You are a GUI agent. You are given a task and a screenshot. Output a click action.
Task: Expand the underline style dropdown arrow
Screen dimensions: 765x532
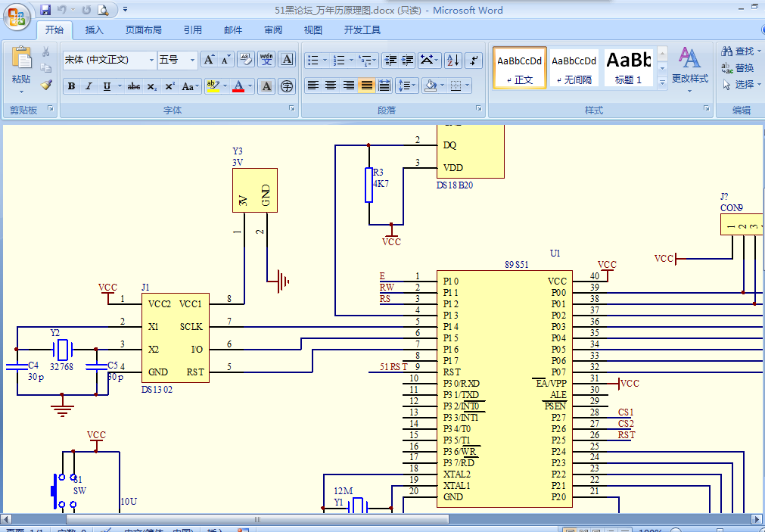[x=120, y=86]
